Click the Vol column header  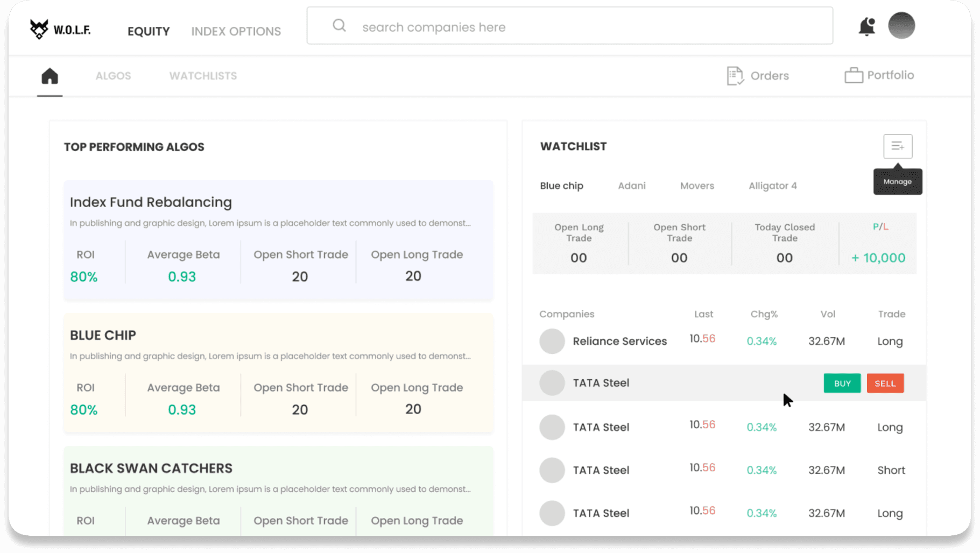click(x=828, y=314)
